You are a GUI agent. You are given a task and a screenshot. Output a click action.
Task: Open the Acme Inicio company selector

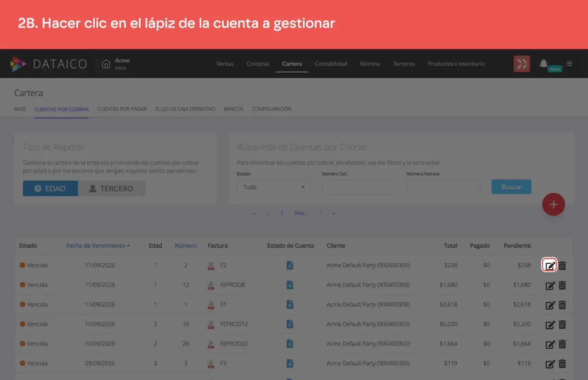(x=116, y=64)
